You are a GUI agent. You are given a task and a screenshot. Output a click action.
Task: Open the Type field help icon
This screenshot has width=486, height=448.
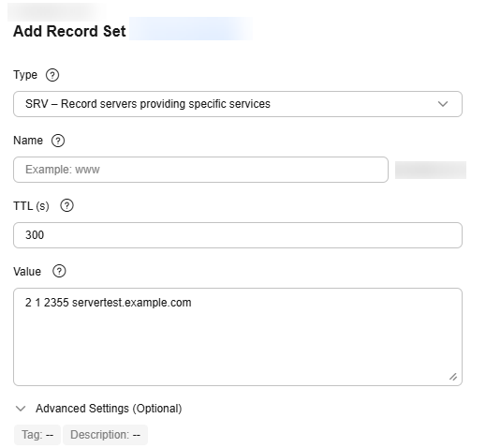tap(52, 75)
